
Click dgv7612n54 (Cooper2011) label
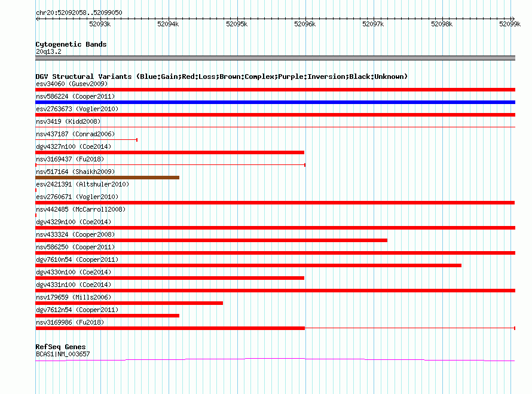tap(77, 310)
